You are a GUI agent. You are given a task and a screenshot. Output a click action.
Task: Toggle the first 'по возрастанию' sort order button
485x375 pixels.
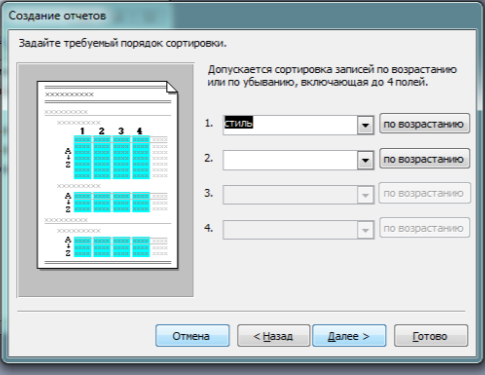(424, 124)
